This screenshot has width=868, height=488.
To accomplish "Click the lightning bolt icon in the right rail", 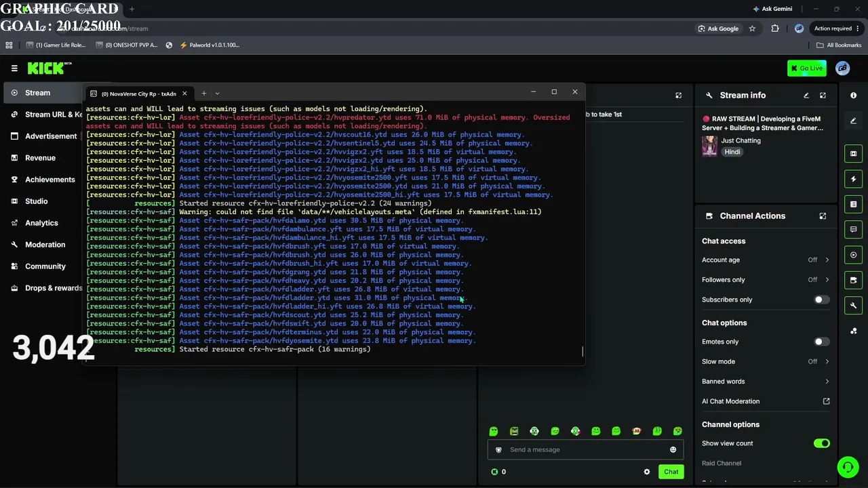I will (x=853, y=179).
